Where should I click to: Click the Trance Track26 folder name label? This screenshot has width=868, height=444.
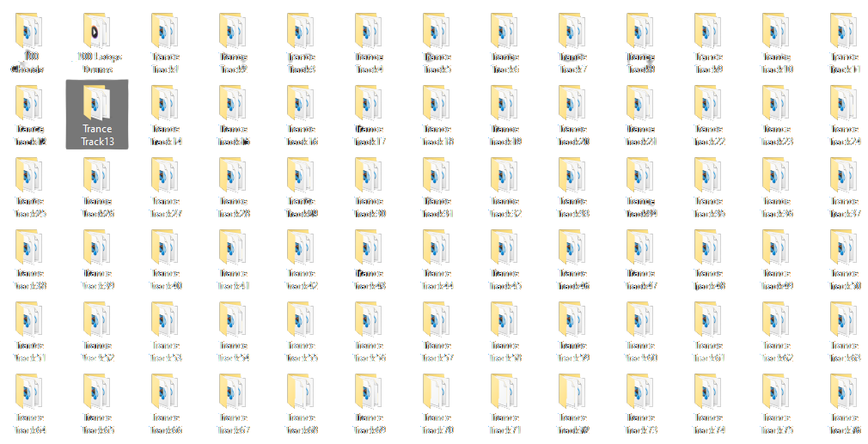[x=97, y=207]
